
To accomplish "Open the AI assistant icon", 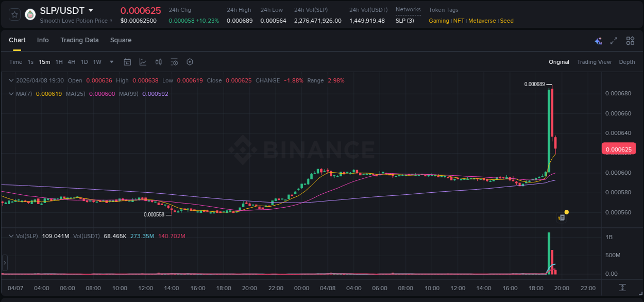I will pyautogui.click(x=598, y=40).
